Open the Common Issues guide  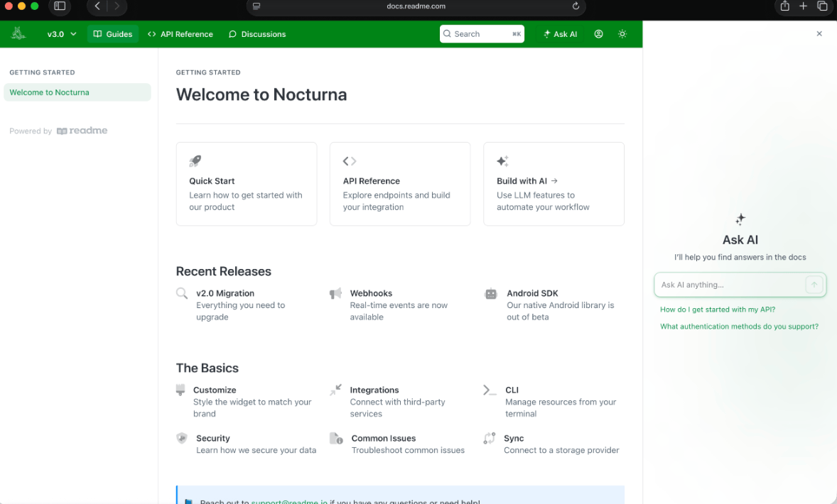(x=383, y=438)
